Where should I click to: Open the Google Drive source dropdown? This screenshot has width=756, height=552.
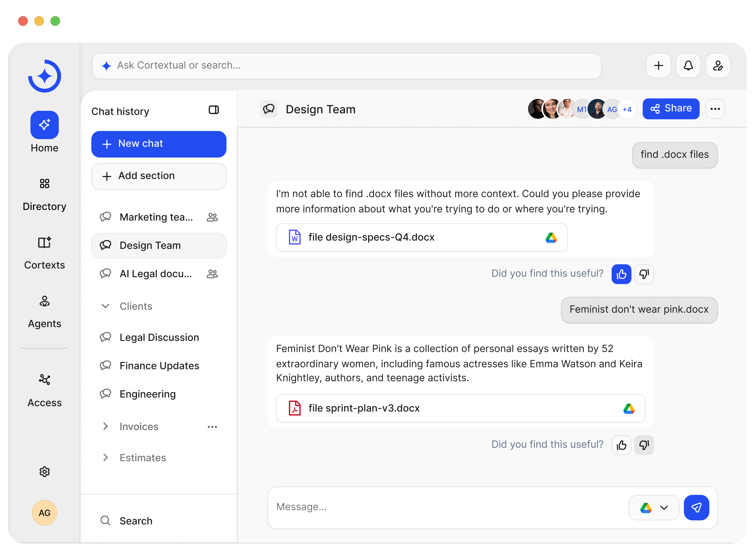tap(653, 507)
